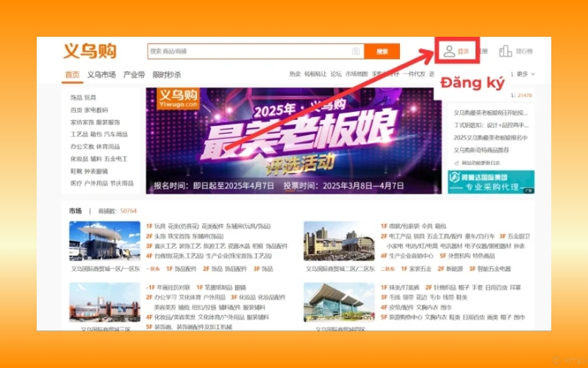
Task: Select the 饰品 category in sidebar
Action: tap(76, 98)
